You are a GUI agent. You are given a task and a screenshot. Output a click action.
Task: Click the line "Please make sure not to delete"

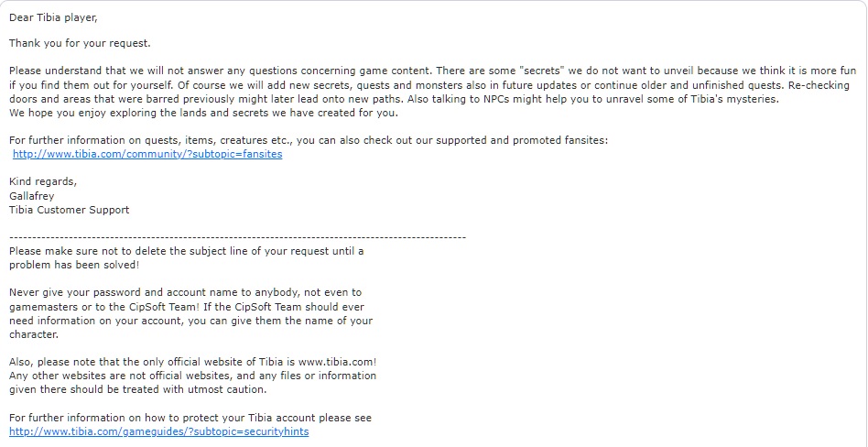(186, 251)
